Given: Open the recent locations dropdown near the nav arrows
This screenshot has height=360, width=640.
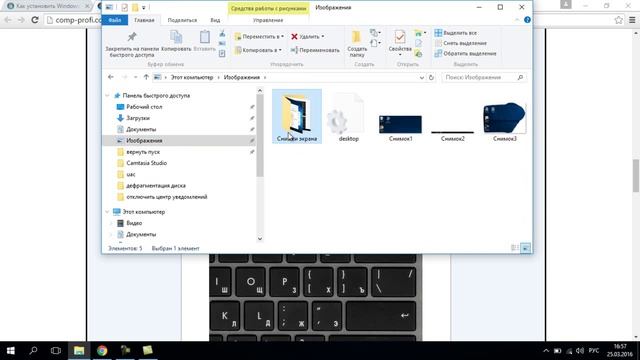Looking at the screenshot, I should click(x=136, y=77).
